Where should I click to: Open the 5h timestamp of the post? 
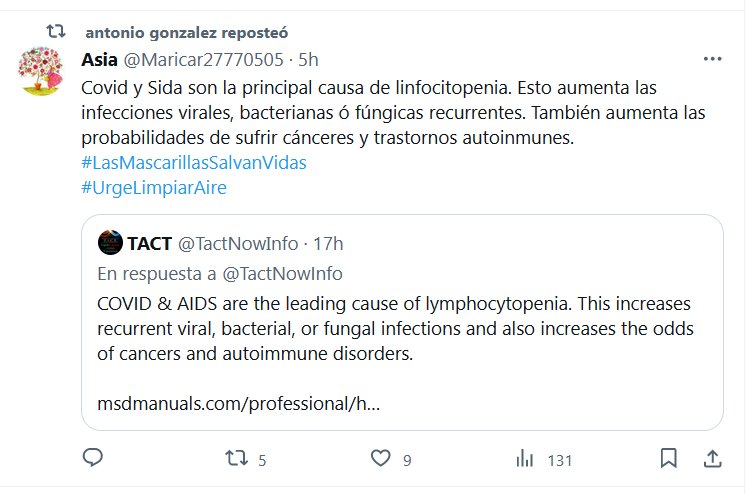(x=308, y=59)
